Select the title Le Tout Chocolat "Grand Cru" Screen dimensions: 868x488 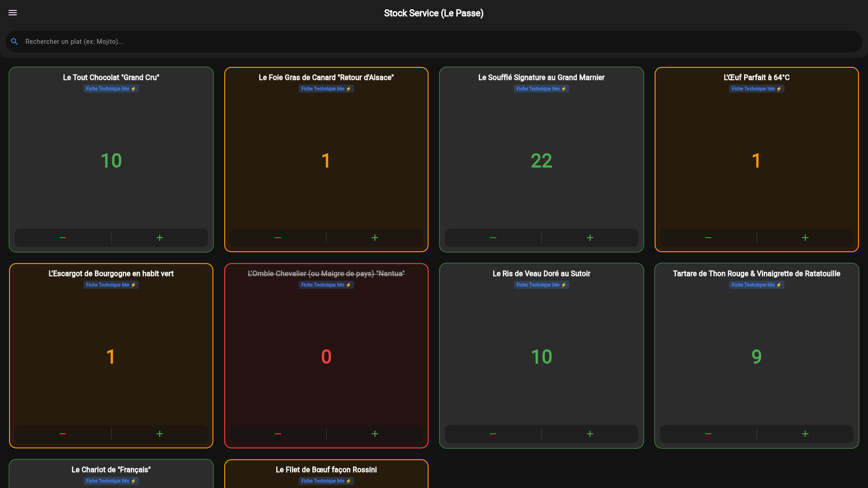click(x=111, y=78)
